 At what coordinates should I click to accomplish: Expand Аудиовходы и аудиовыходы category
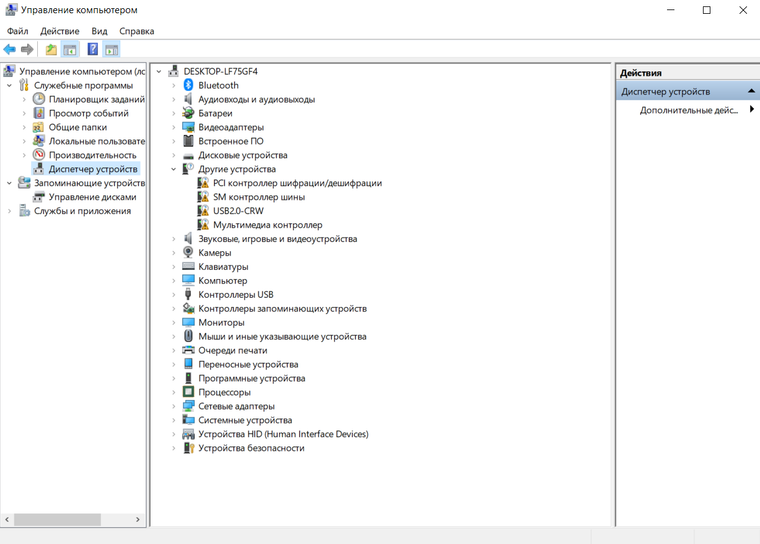pyautogui.click(x=174, y=99)
